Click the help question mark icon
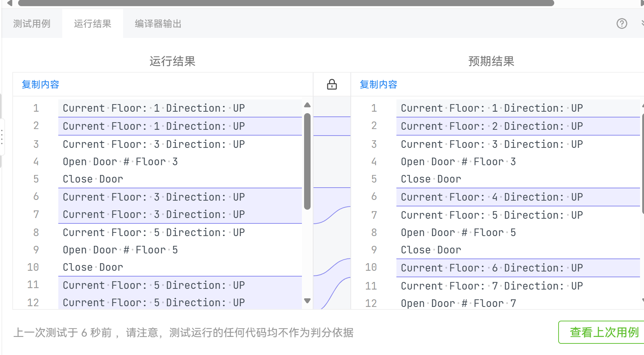This screenshot has height=355, width=644. (622, 24)
